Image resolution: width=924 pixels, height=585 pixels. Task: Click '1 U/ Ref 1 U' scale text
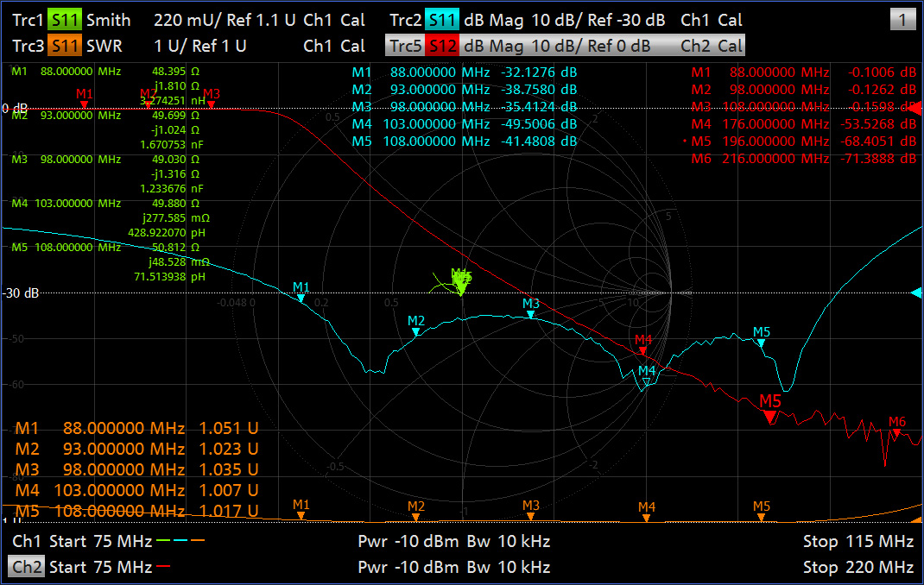199,46
